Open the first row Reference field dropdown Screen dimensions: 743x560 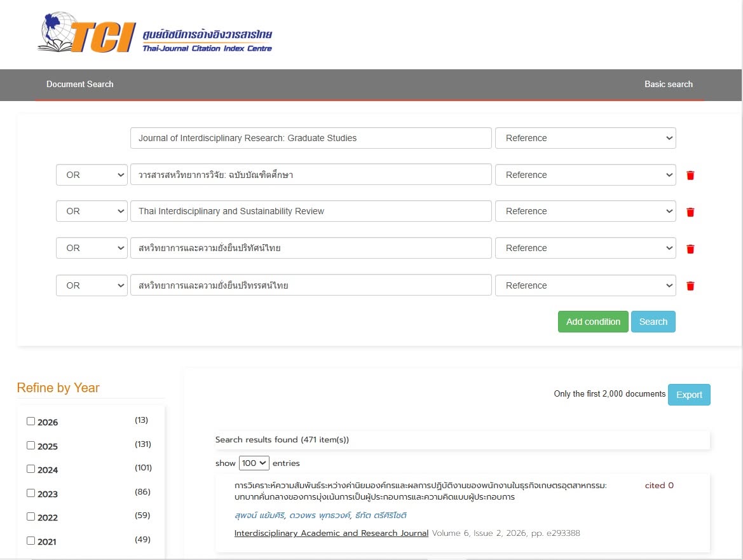coord(585,138)
